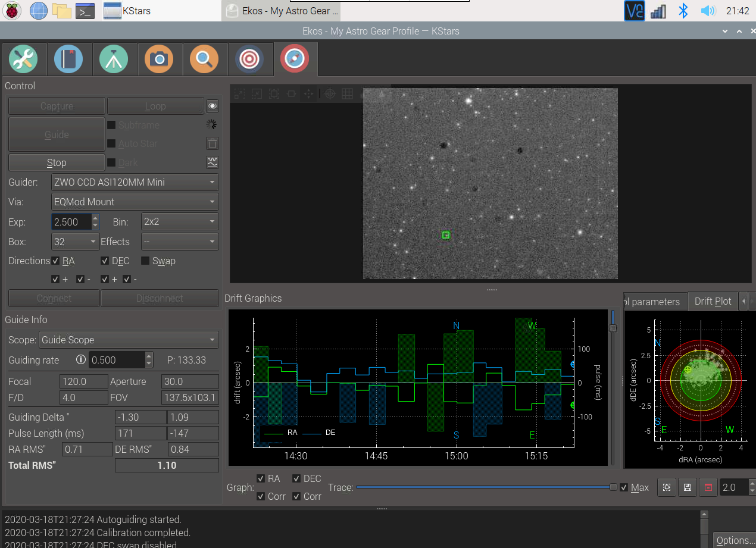
Task: Click the Guide button
Action: point(57,134)
